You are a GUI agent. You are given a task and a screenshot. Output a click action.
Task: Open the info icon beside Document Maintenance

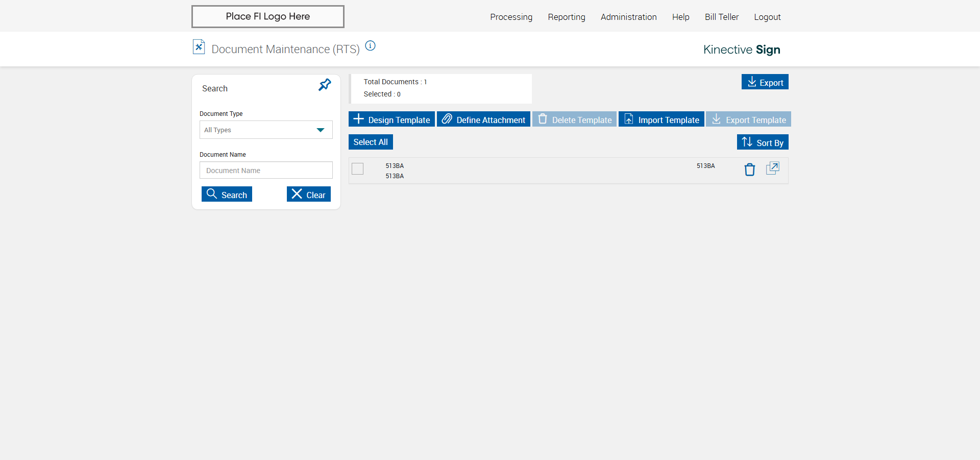(371, 46)
